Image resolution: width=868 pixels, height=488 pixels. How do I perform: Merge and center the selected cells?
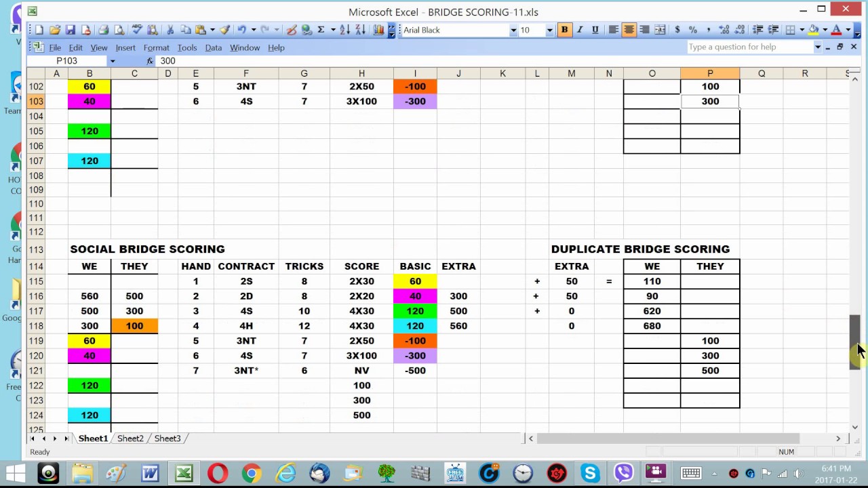(660, 30)
